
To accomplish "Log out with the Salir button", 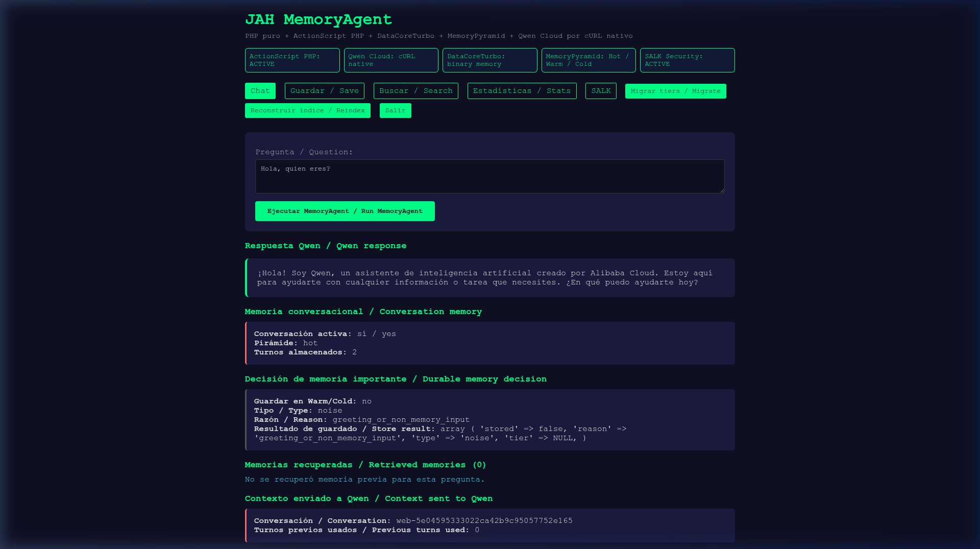I will click(396, 110).
